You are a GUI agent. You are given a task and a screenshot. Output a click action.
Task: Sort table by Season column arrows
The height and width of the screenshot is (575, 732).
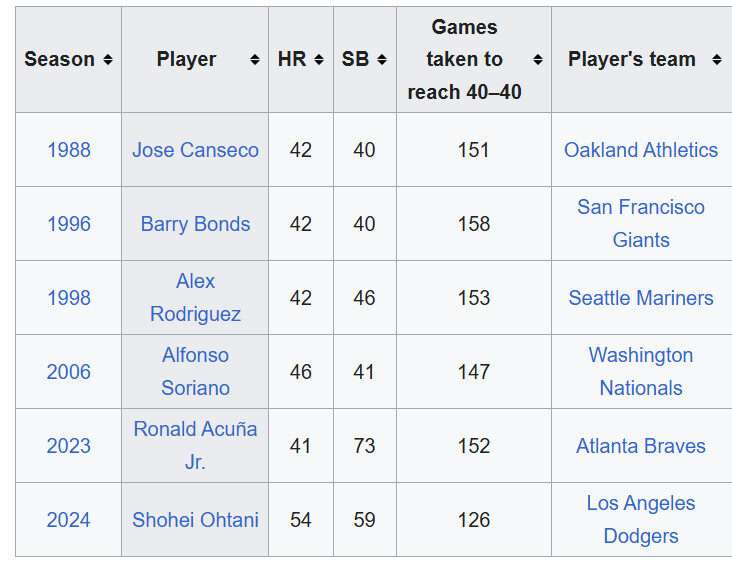tap(108, 59)
